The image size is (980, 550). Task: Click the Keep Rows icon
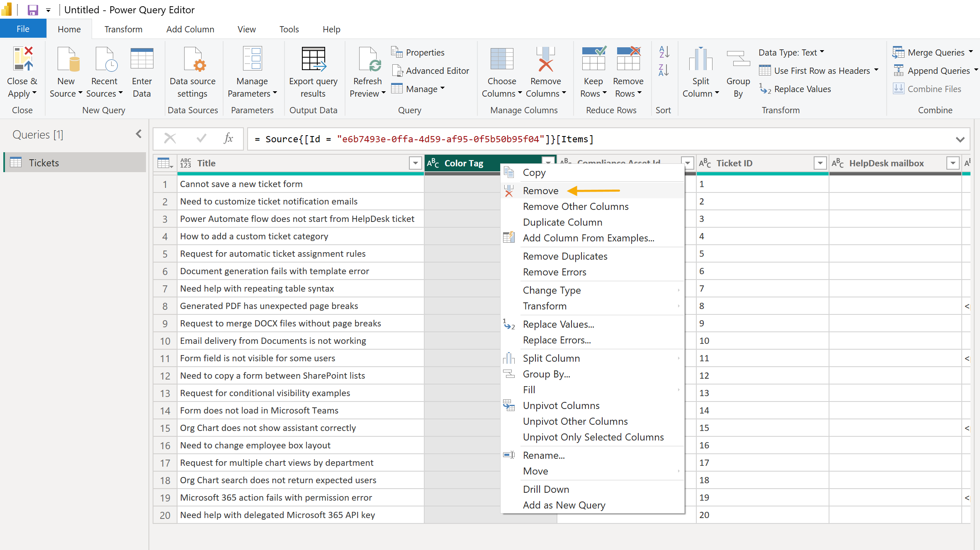coord(593,58)
